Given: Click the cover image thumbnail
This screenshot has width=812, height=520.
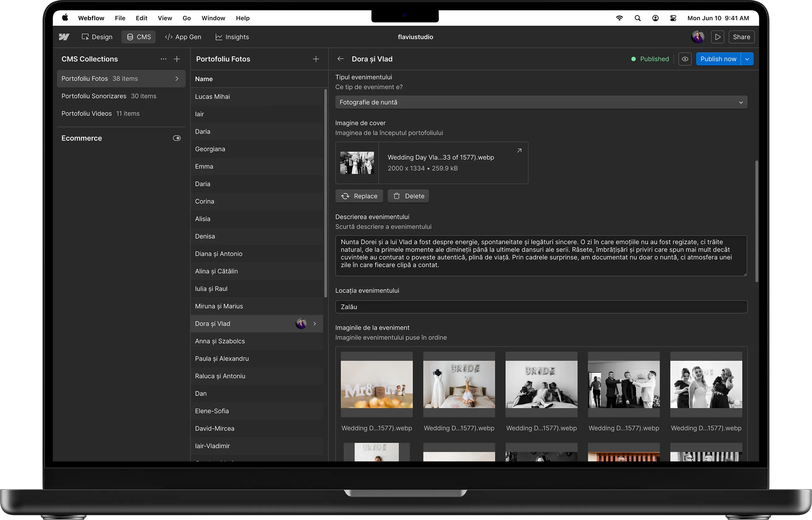Looking at the screenshot, I should 357,163.
